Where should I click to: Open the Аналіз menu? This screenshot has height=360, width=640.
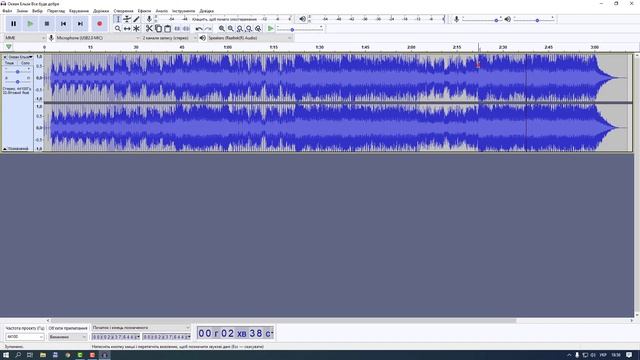click(x=162, y=11)
